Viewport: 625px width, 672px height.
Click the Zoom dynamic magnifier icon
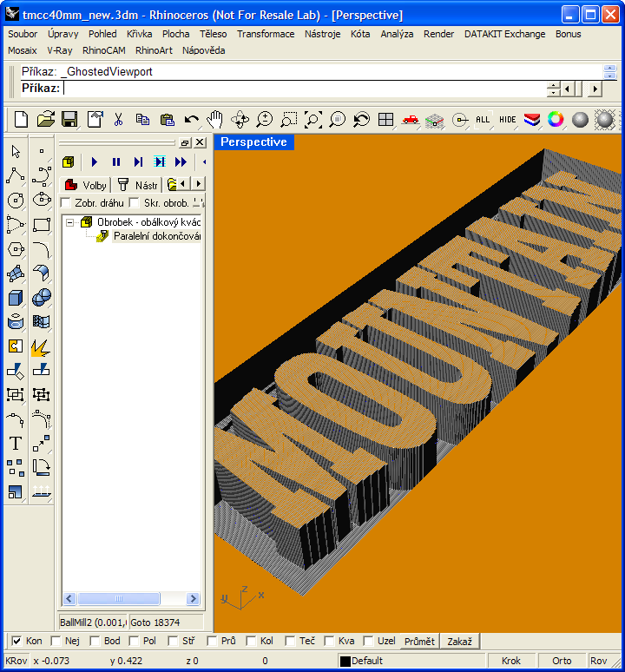click(x=264, y=120)
